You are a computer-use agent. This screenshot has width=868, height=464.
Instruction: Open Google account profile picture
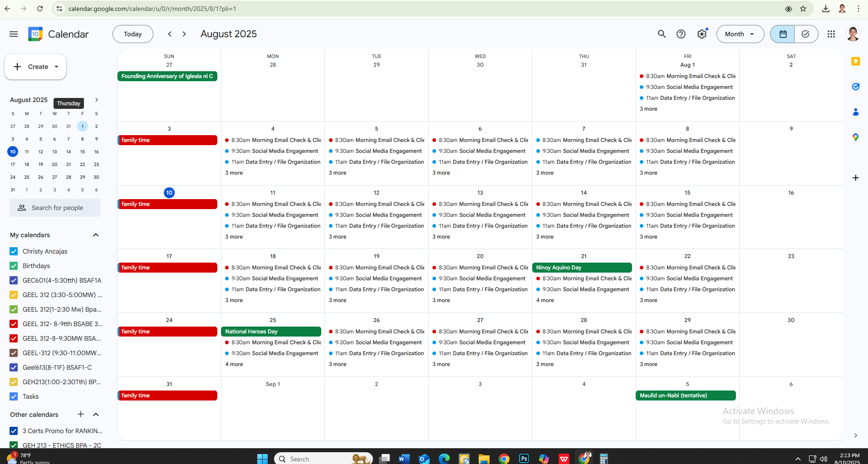click(x=853, y=34)
